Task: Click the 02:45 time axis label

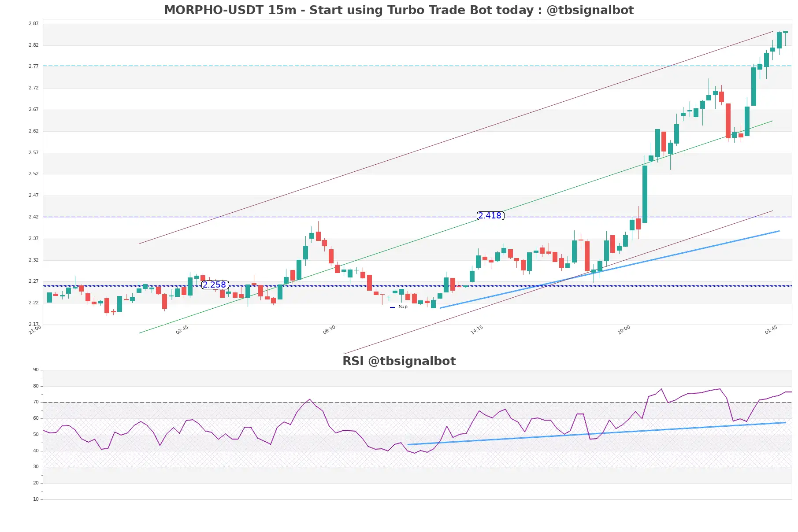Action: click(x=182, y=330)
